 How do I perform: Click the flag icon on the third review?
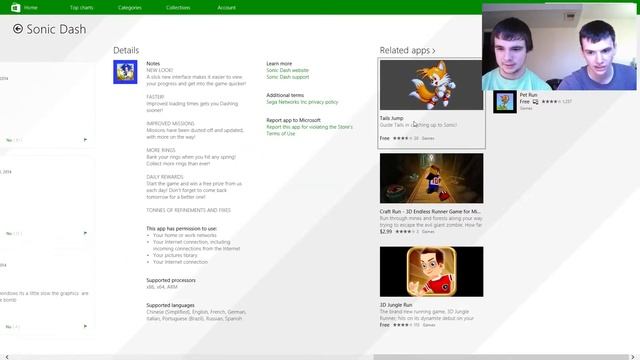pos(85,326)
